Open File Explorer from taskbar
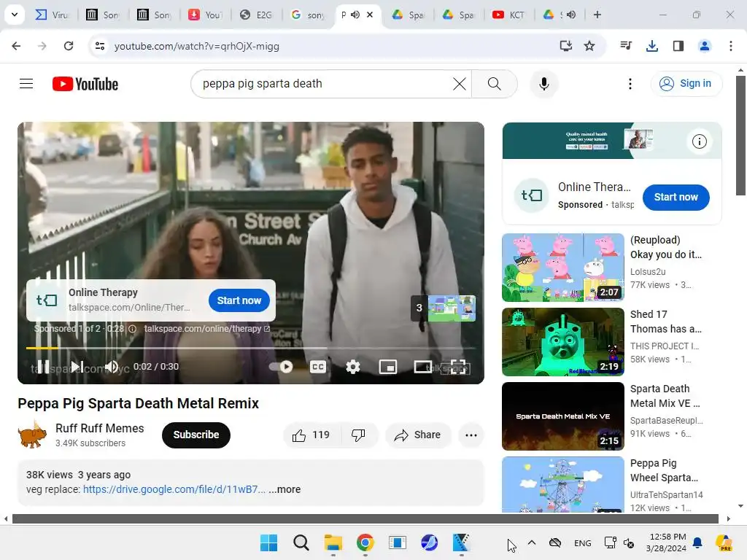This screenshot has height=560, width=747. click(333, 542)
